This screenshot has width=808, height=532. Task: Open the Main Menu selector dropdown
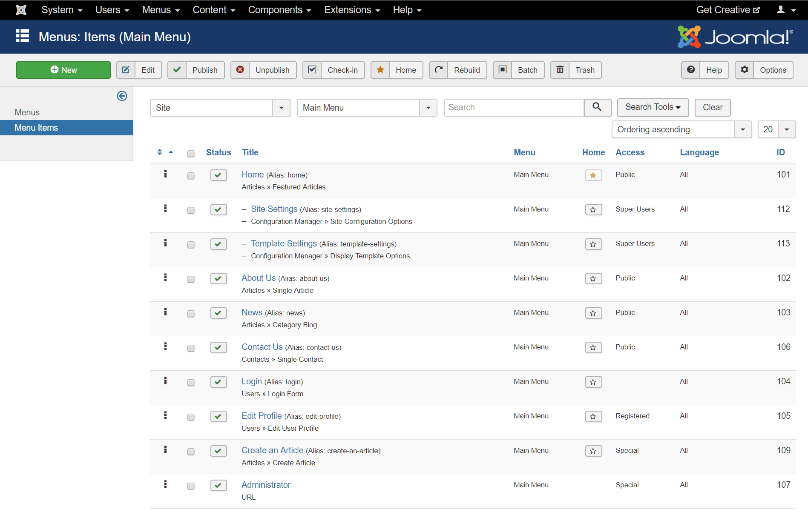click(x=367, y=108)
